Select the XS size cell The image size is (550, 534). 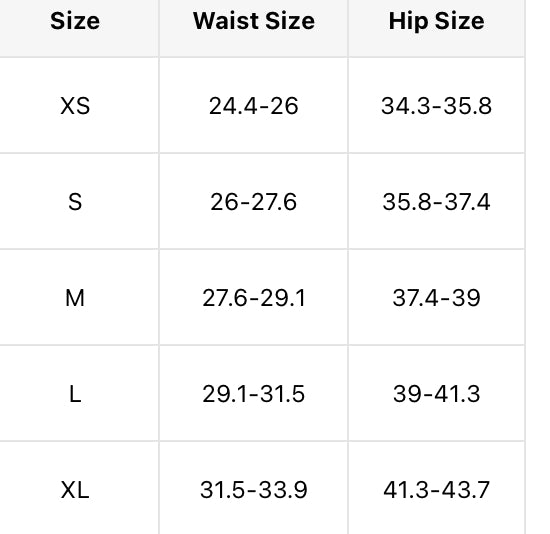tap(75, 106)
